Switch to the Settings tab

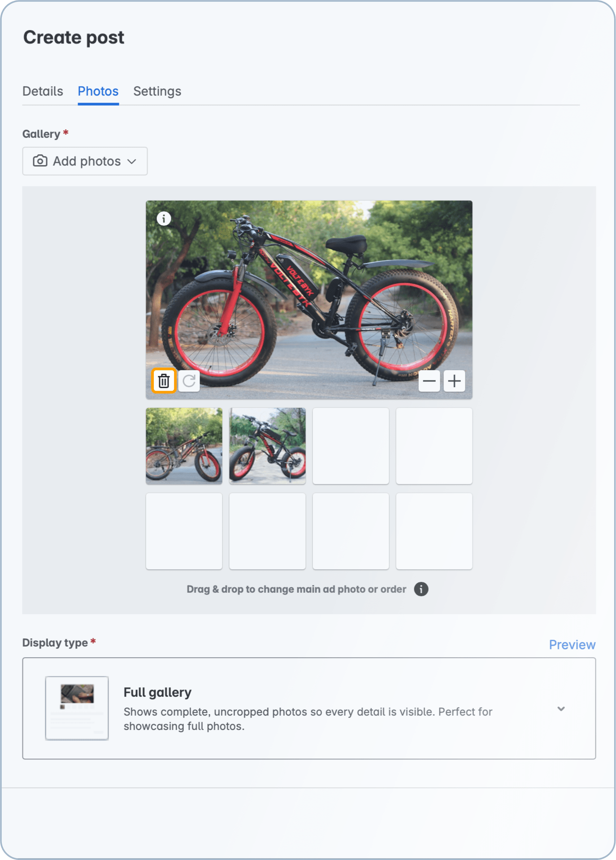coord(157,91)
